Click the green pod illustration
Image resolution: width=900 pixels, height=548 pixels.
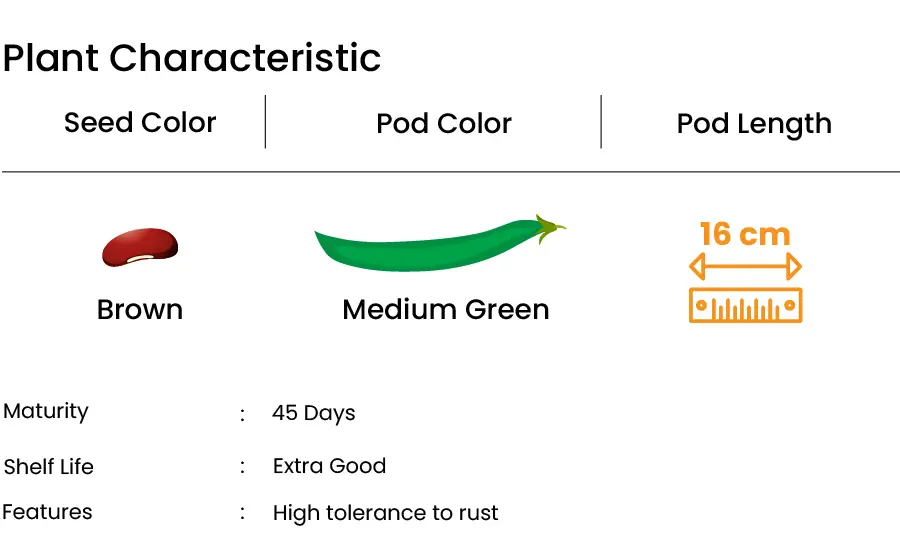pos(440,243)
